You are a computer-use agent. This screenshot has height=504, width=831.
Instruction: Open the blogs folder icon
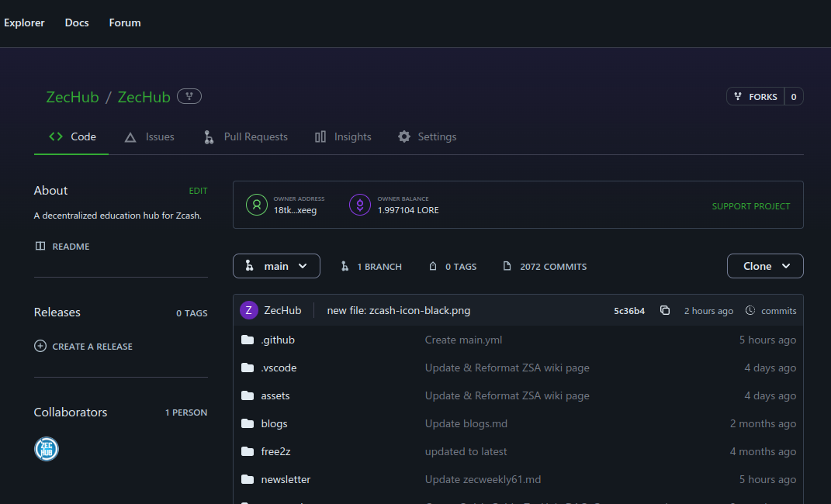(x=248, y=423)
